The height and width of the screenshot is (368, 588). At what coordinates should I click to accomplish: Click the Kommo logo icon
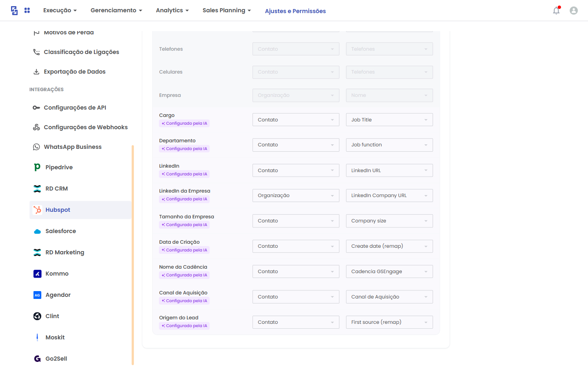37,274
